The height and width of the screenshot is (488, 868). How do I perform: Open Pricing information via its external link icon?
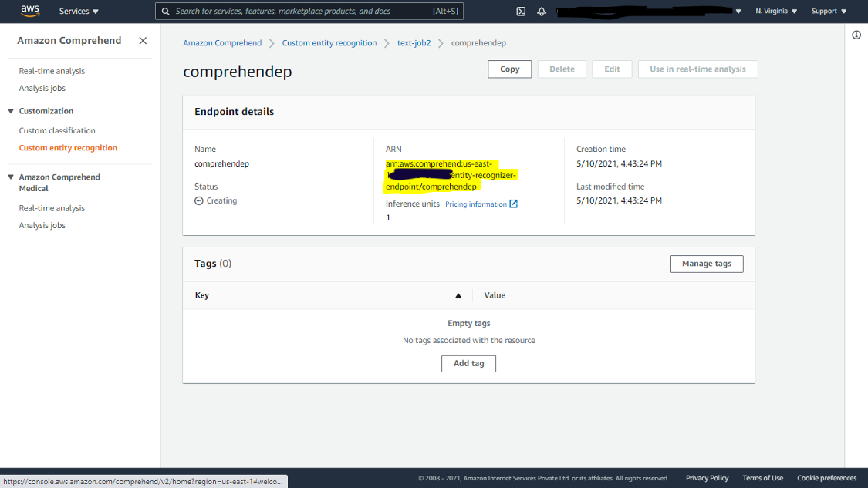pyautogui.click(x=512, y=204)
